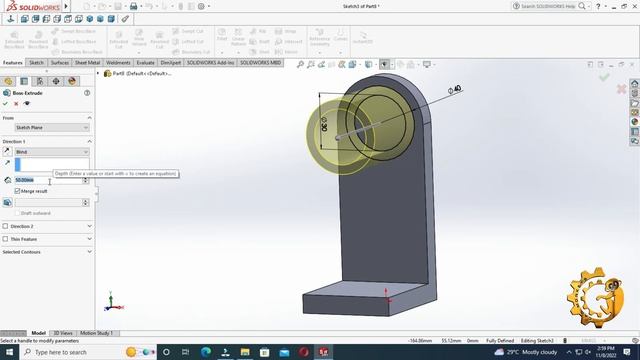Click the Options gear icon in title toolbar
Image resolution: width=640 pixels, height=360 pixels.
201,6
